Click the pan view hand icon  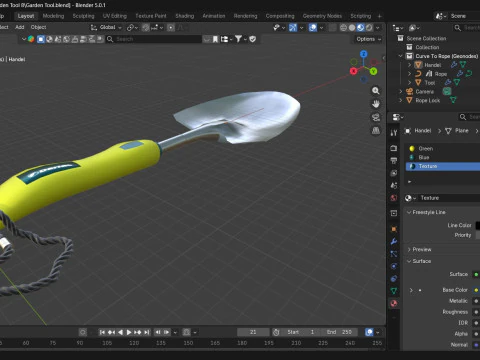[376, 104]
